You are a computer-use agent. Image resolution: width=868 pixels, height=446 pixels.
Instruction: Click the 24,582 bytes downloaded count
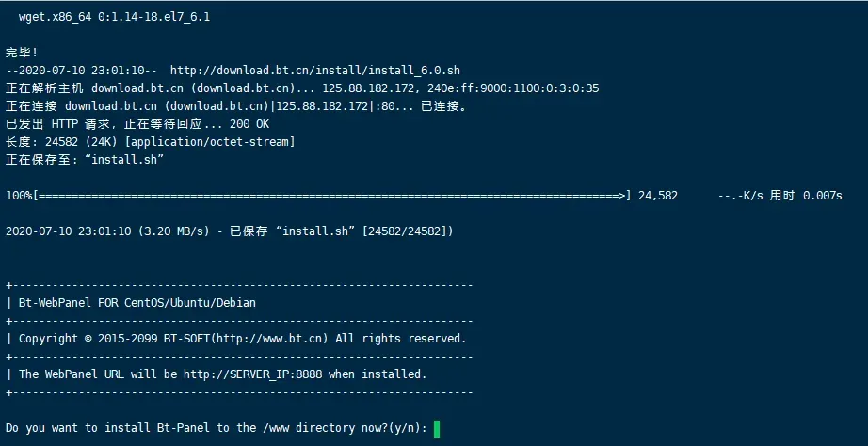pos(658,196)
